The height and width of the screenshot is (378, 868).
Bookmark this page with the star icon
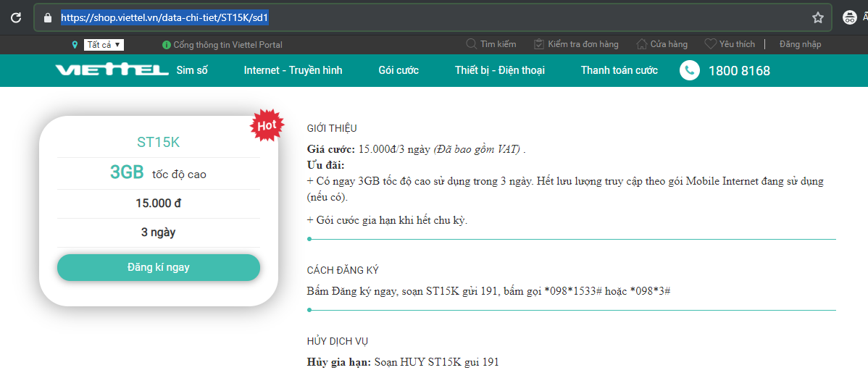click(817, 17)
